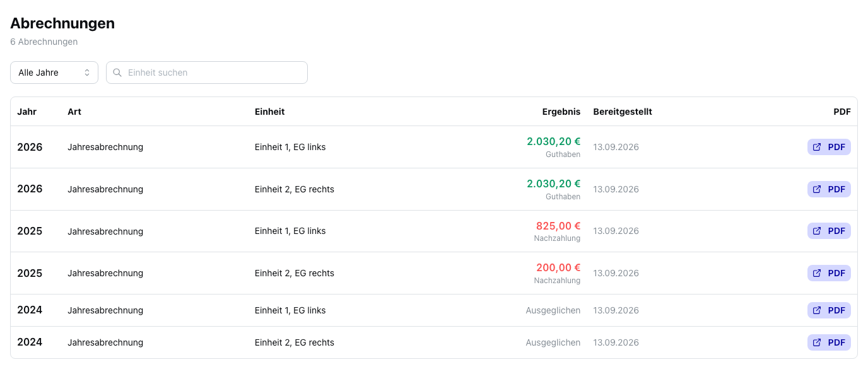Screen dimensions: 868x391
Task: Click "Ausgeglichen" in the 2024 Einheit 1 row
Action: (x=553, y=310)
